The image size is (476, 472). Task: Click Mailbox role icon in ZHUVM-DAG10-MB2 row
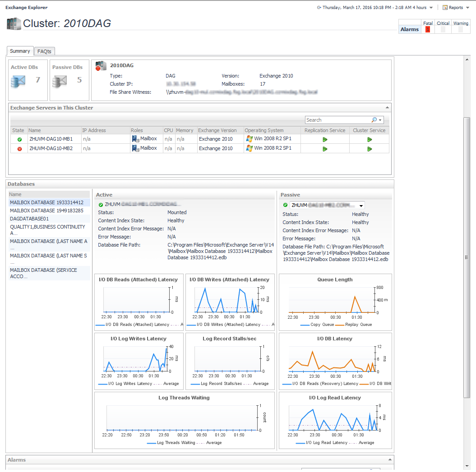(135, 148)
